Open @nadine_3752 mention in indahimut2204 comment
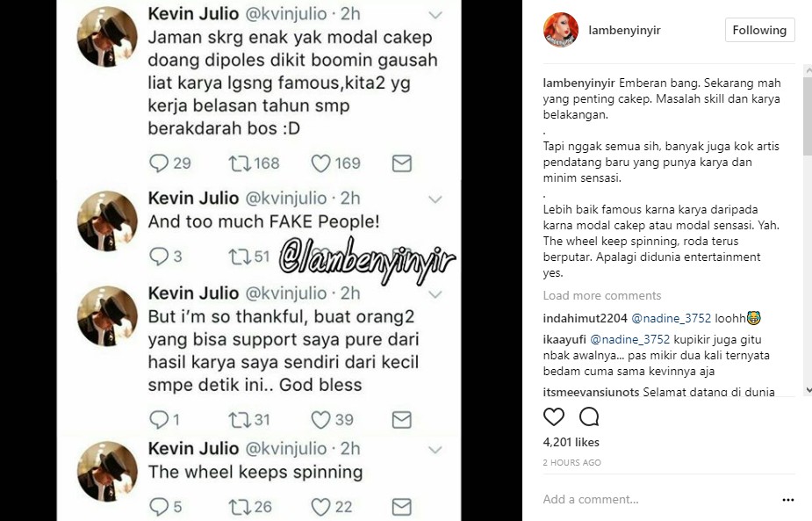 point(672,318)
